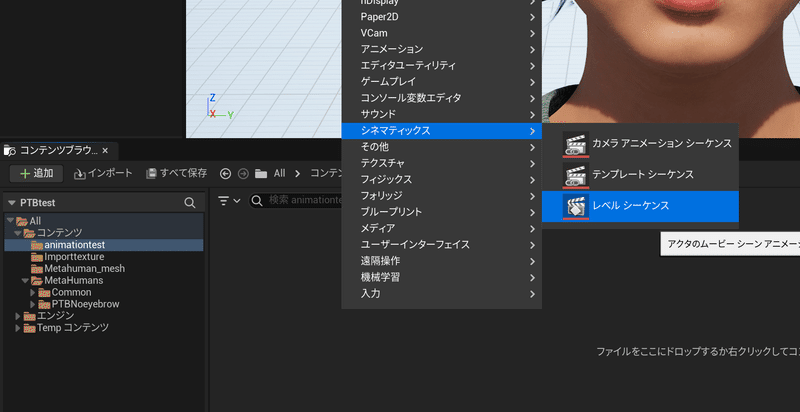Open the フォリッジ submenu
Image resolution: width=800 pixels, height=412 pixels.
441,196
